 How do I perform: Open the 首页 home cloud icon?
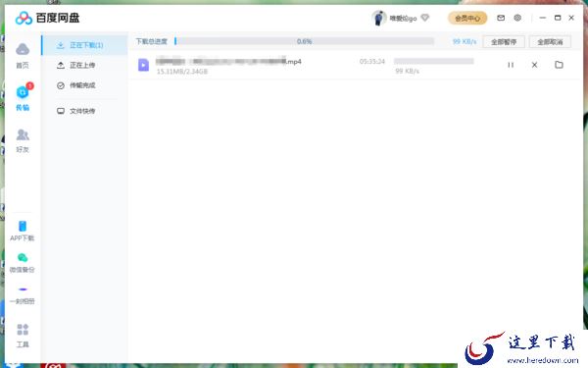(x=23, y=49)
